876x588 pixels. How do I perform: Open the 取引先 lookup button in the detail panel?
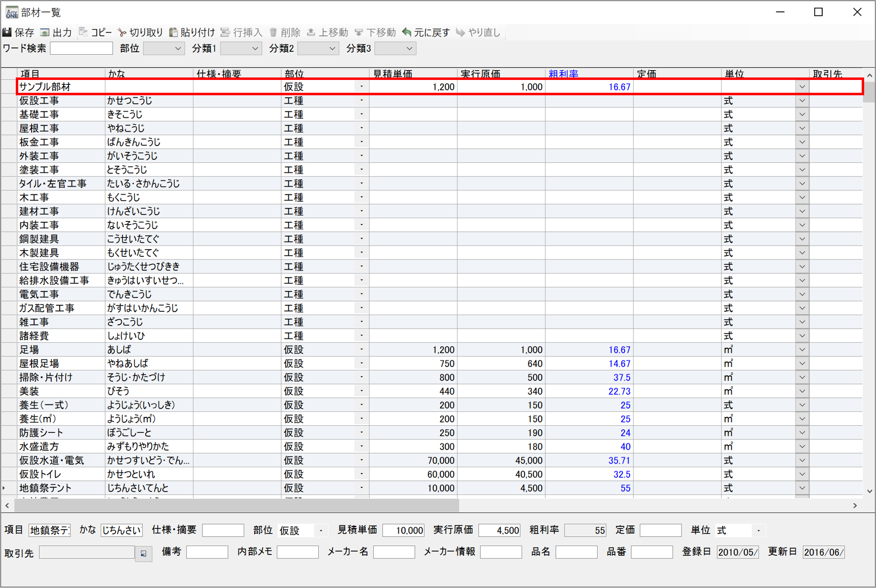point(143,553)
